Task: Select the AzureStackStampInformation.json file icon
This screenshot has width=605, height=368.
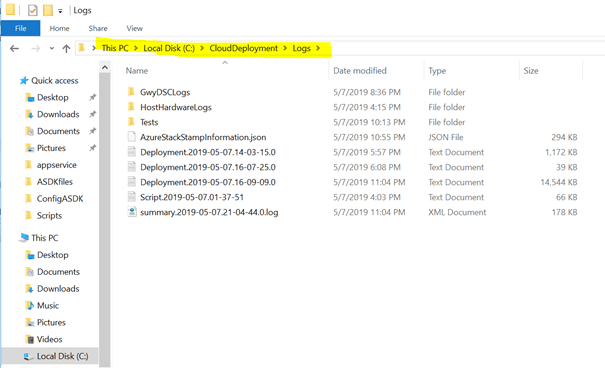Action: 132,137
